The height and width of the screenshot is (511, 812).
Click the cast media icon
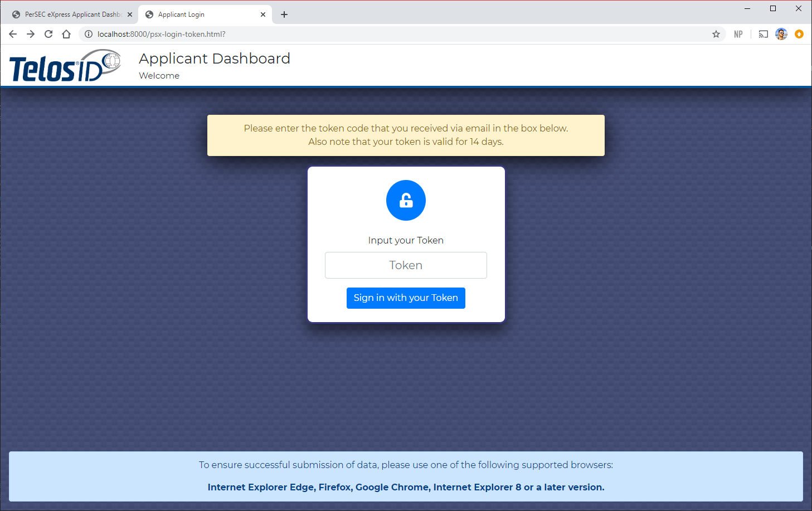coord(763,34)
